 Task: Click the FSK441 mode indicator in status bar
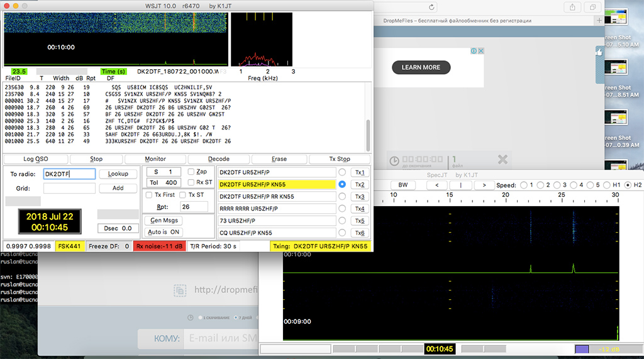[69, 246]
